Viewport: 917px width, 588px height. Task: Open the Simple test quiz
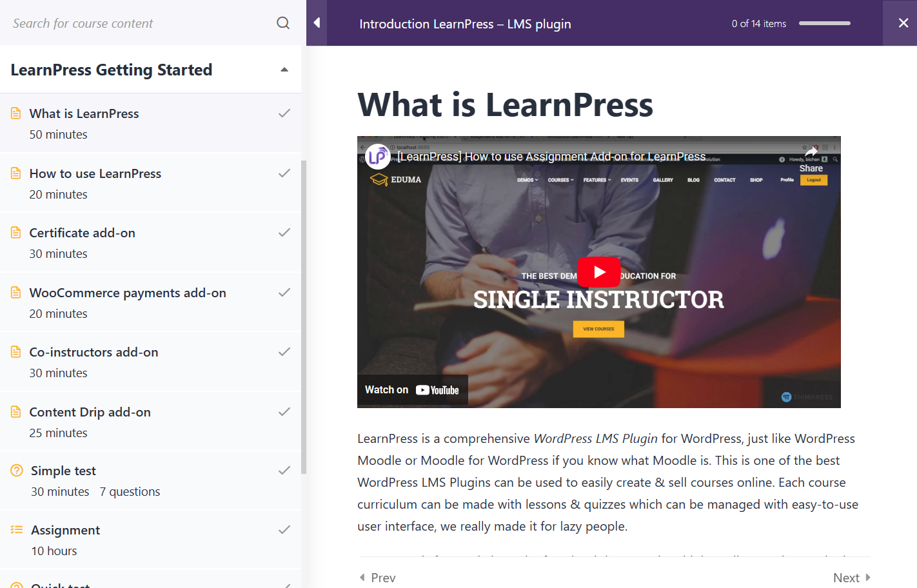coord(63,471)
